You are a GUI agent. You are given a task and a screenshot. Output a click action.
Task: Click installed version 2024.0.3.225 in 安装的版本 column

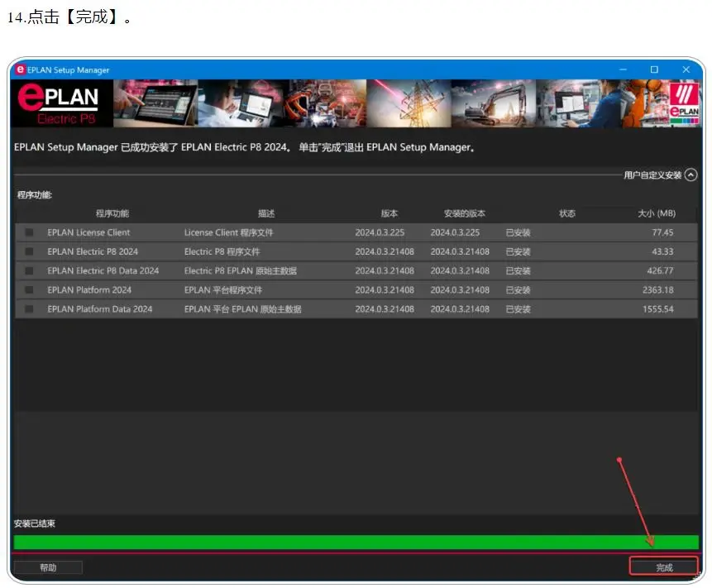pos(455,232)
